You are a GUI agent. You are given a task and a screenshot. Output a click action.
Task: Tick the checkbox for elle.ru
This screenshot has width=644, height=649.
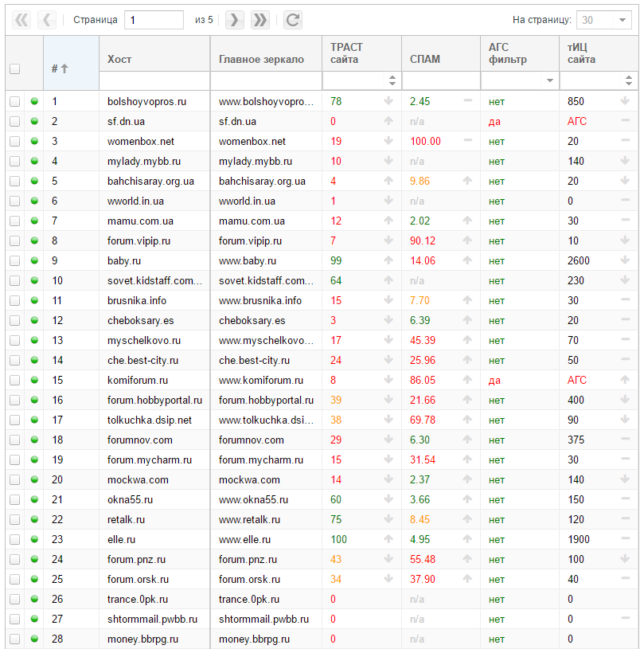15,539
